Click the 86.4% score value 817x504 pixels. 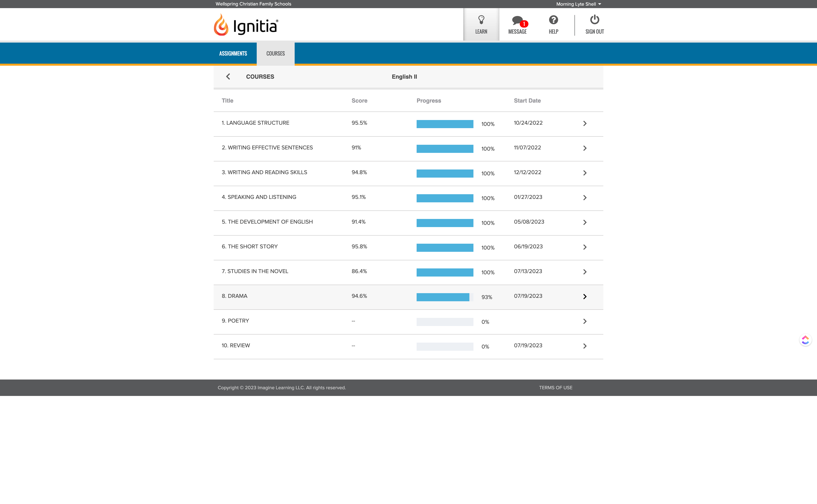click(x=359, y=271)
